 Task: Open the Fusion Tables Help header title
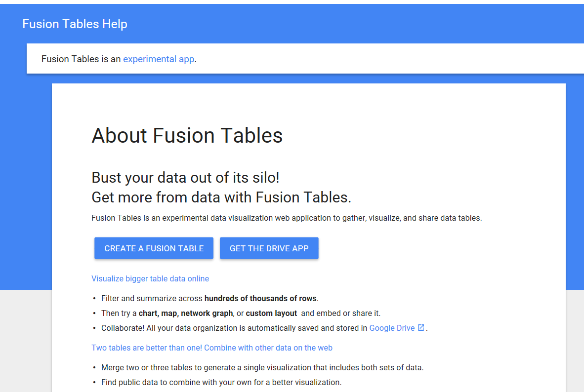(75, 24)
